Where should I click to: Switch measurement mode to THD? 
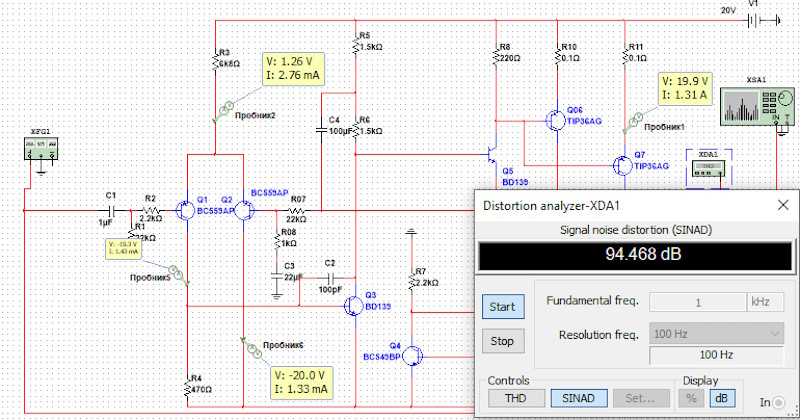pyautogui.click(x=513, y=399)
